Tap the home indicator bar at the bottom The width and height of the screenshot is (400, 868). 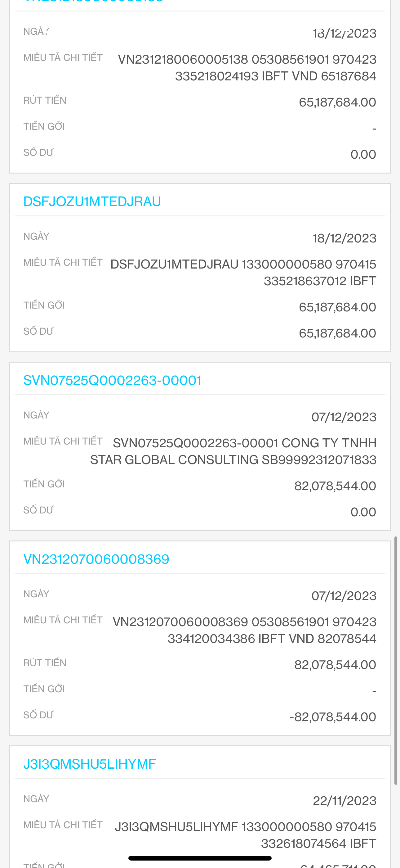200,858
